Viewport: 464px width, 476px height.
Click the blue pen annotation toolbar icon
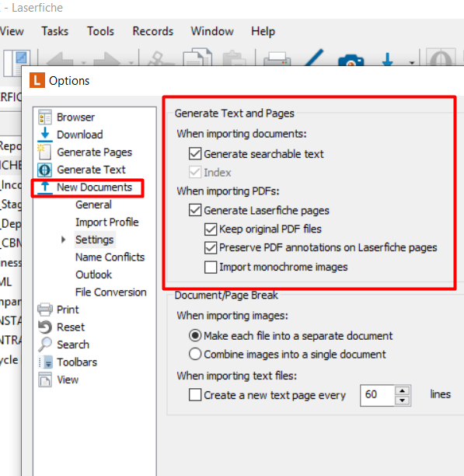[x=314, y=58]
